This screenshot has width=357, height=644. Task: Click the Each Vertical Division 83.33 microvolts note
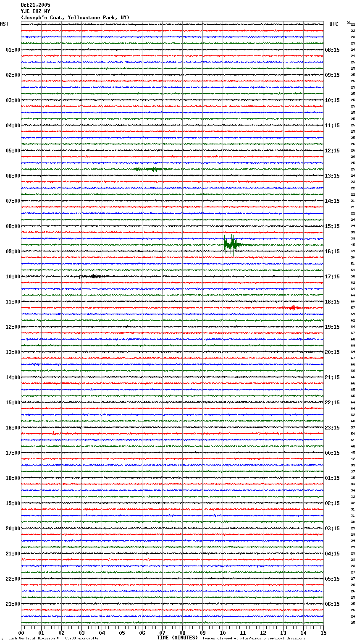tap(53, 639)
